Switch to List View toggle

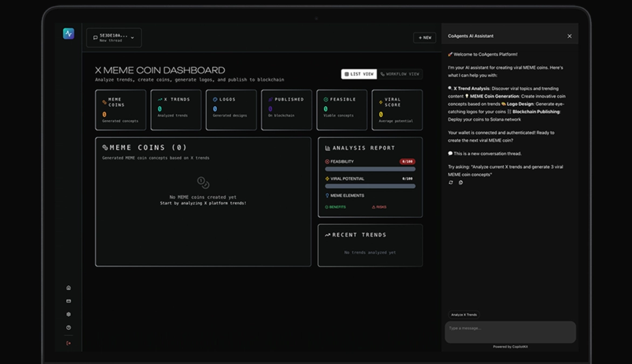click(x=359, y=74)
